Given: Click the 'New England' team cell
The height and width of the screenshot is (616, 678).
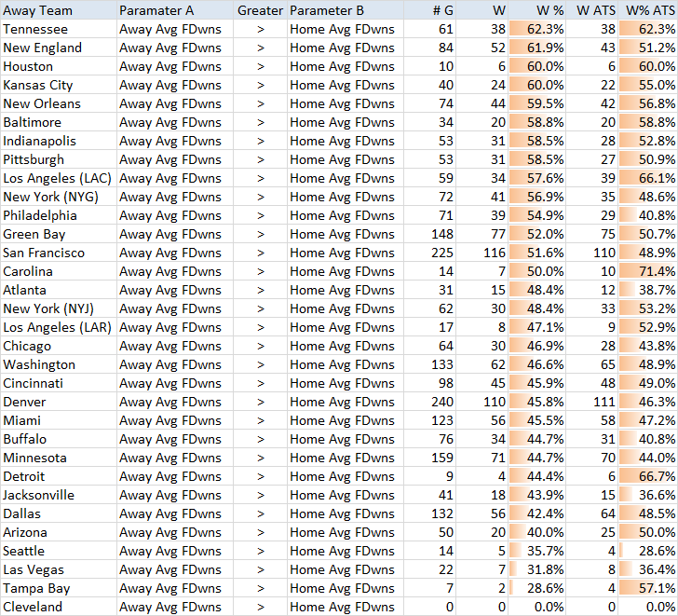Looking at the screenshot, I should pos(59,48).
